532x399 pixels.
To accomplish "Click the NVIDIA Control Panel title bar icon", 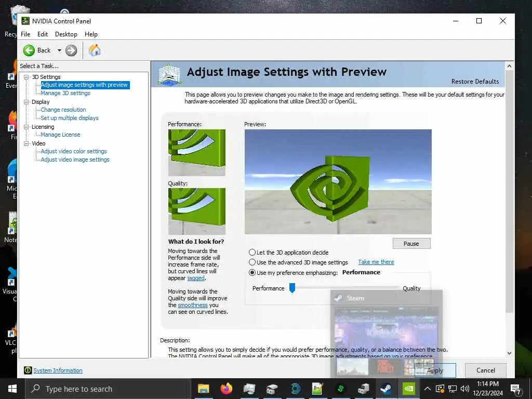I will tap(25, 21).
